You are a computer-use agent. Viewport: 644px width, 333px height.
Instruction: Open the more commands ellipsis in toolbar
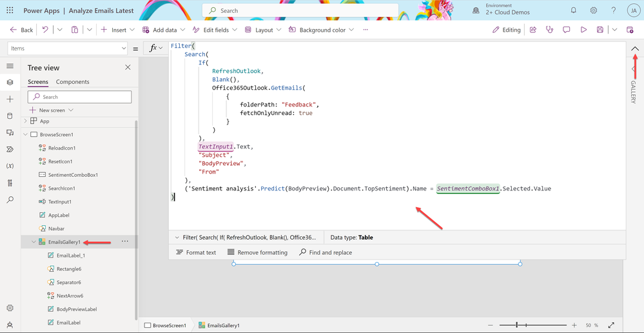366,30
